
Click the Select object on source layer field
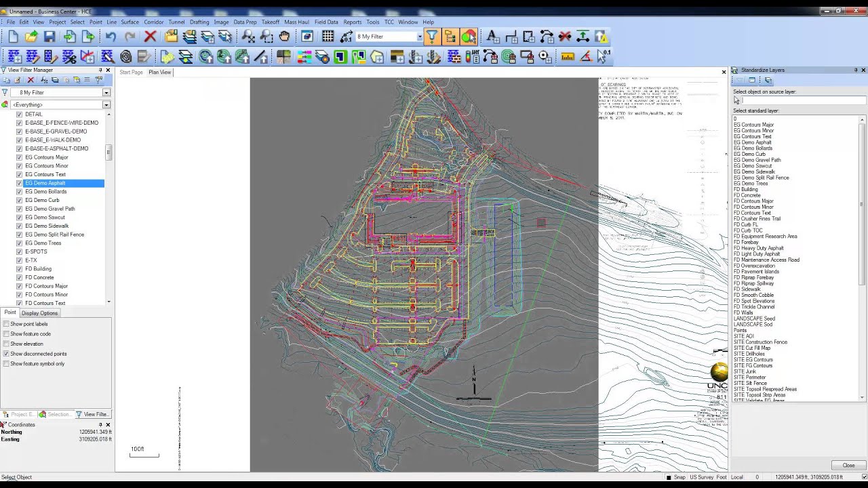point(804,100)
